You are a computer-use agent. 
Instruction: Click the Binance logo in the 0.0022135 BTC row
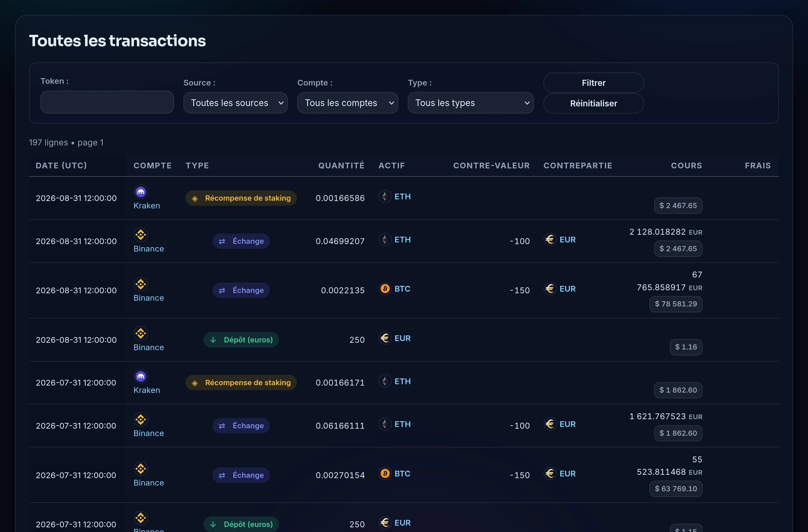pyautogui.click(x=140, y=284)
